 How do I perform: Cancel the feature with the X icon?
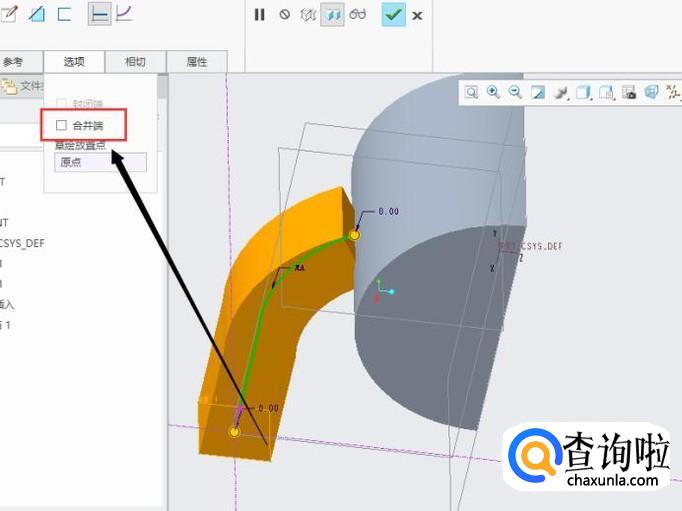417,15
